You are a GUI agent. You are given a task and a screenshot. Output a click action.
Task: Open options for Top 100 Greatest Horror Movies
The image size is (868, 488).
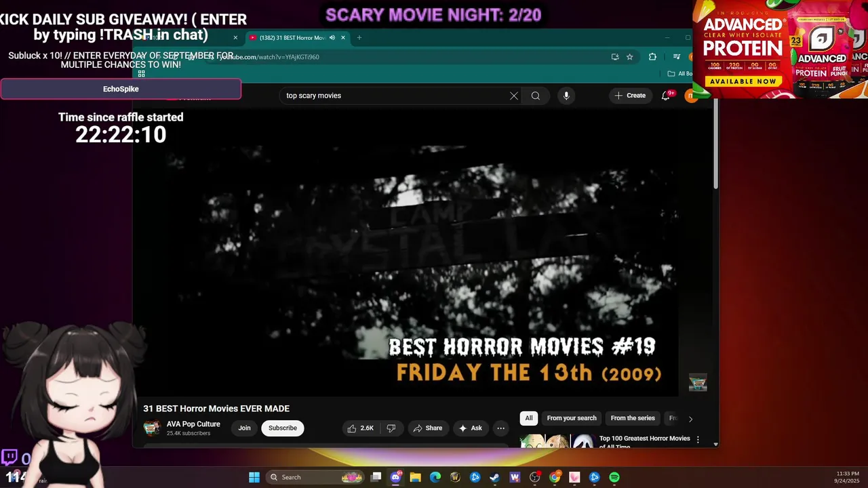tap(698, 439)
